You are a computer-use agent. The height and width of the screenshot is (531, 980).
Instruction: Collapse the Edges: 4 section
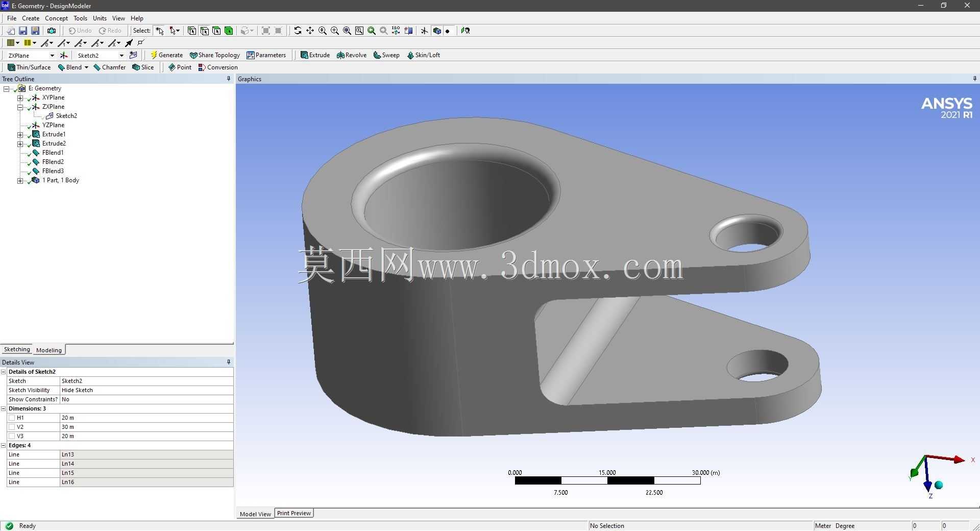click(4, 446)
